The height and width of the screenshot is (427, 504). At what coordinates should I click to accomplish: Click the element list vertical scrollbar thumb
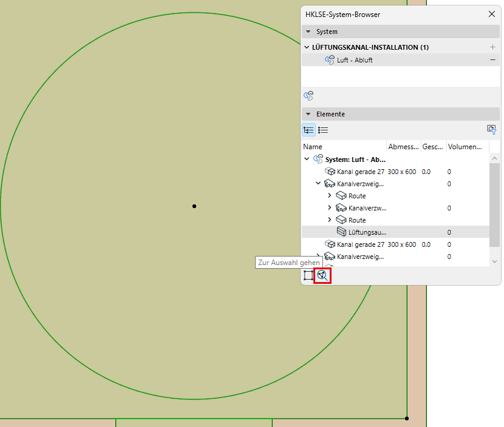494,205
